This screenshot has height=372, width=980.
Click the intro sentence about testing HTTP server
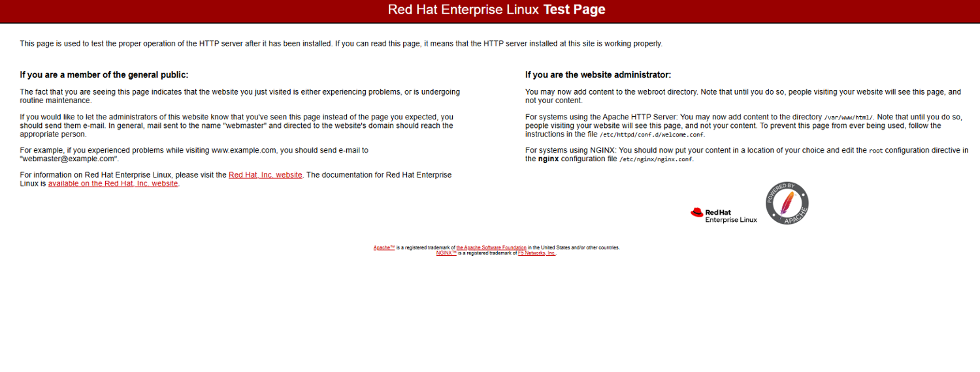(340, 44)
